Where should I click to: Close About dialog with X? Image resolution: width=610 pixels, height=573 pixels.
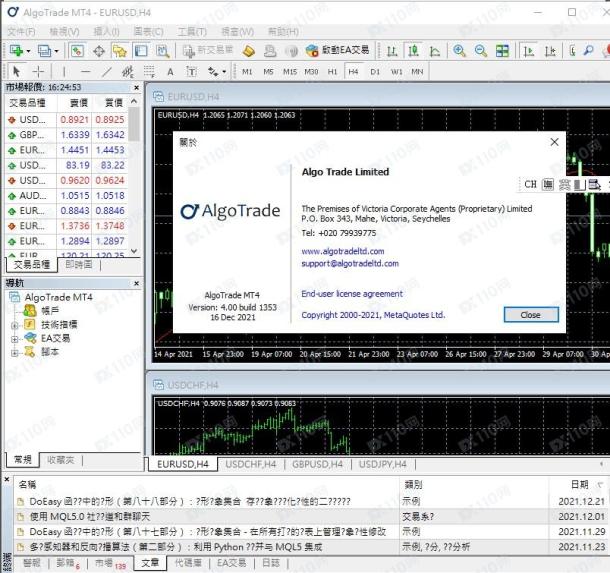click(554, 142)
